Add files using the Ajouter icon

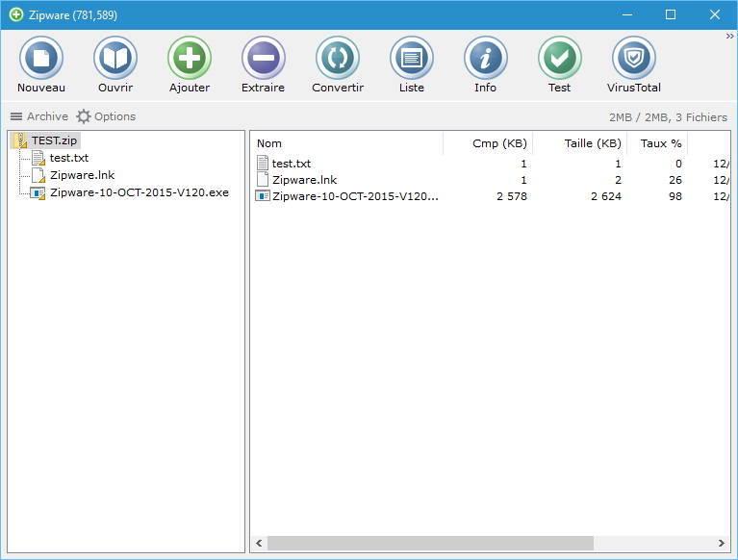(190, 58)
